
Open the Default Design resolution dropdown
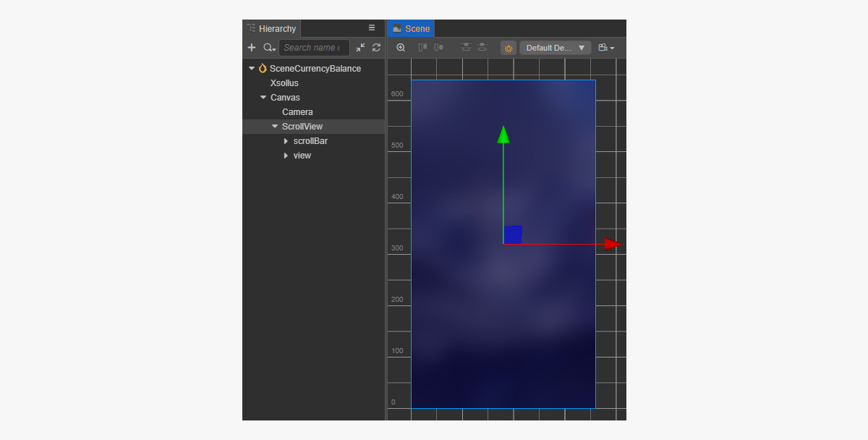555,48
